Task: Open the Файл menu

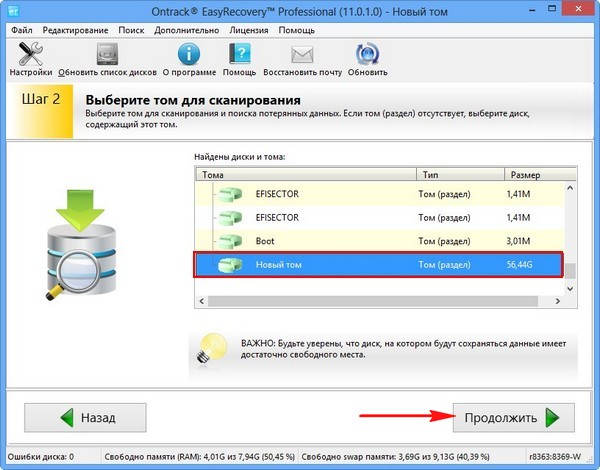Action: click(21, 30)
